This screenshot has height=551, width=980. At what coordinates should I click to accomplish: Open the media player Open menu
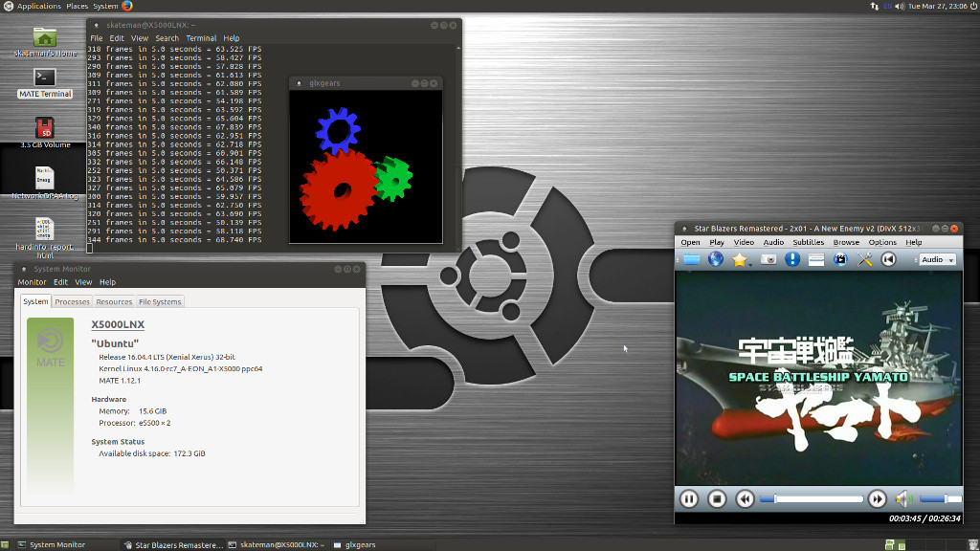[x=691, y=242]
